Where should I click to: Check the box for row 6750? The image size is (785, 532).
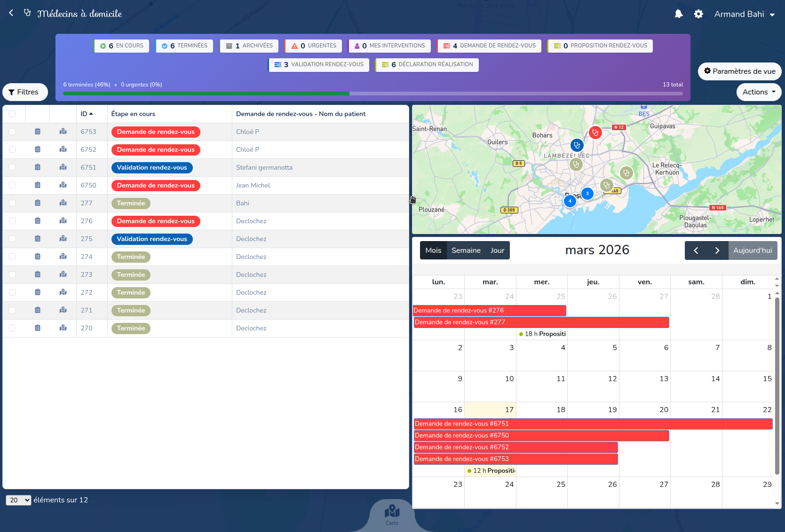point(12,185)
